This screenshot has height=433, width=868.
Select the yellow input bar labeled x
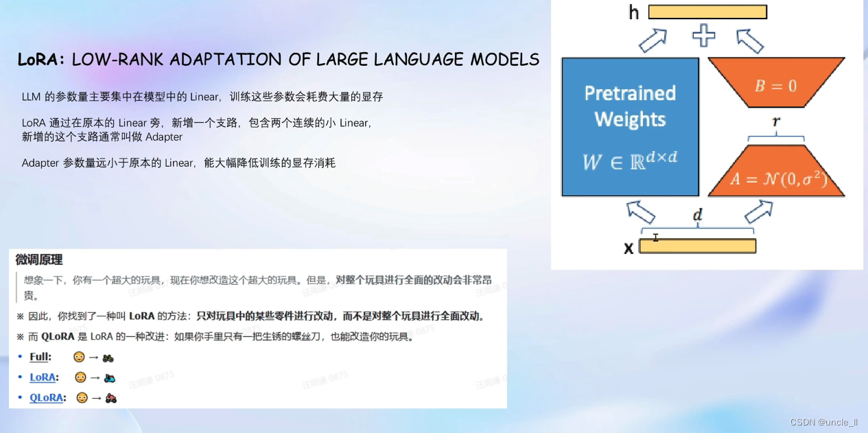pyautogui.click(x=697, y=248)
